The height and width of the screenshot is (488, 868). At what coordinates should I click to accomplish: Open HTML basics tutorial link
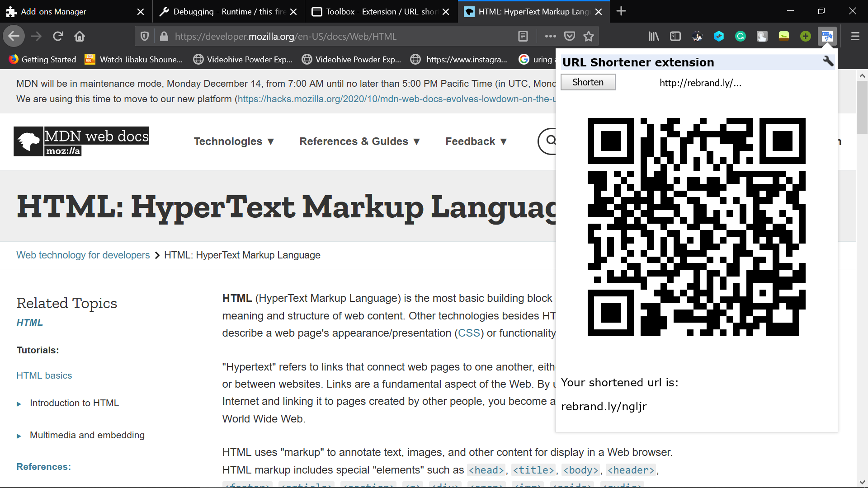pyautogui.click(x=44, y=375)
